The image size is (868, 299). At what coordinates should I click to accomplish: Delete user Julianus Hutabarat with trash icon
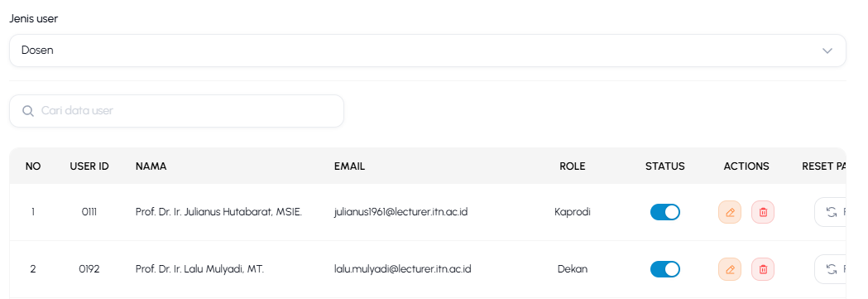[x=763, y=212]
